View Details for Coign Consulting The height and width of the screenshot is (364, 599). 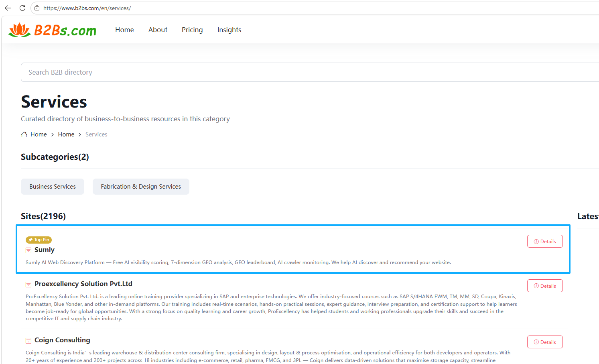click(545, 342)
